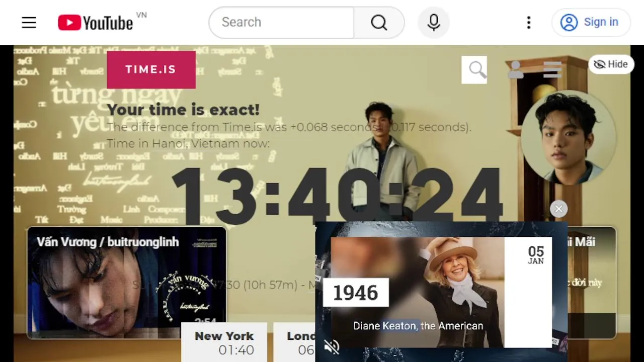Open the YouTube hamburger guide menu
This screenshot has width=644, height=362.
tap(29, 22)
